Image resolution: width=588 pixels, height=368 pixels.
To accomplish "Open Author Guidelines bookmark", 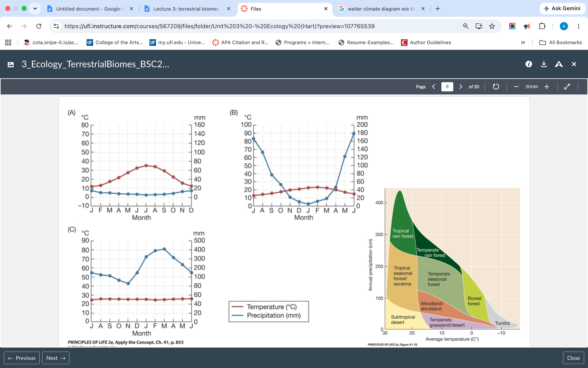I will point(426,43).
